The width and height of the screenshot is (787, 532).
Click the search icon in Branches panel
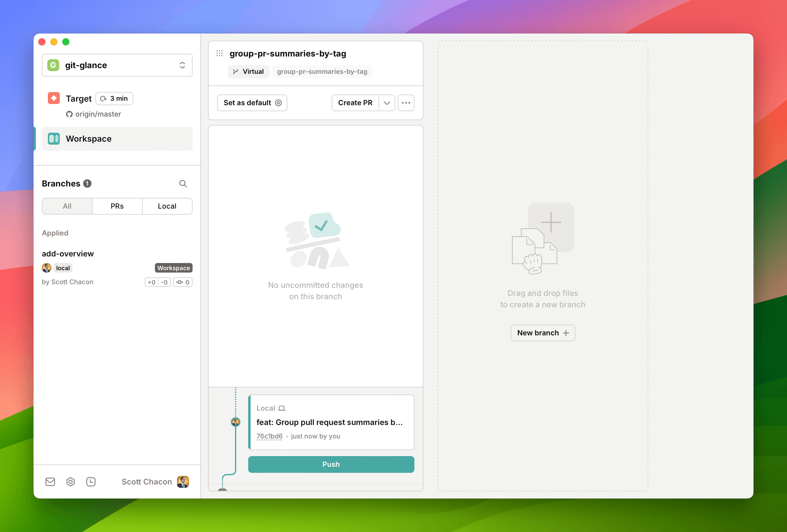click(184, 183)
